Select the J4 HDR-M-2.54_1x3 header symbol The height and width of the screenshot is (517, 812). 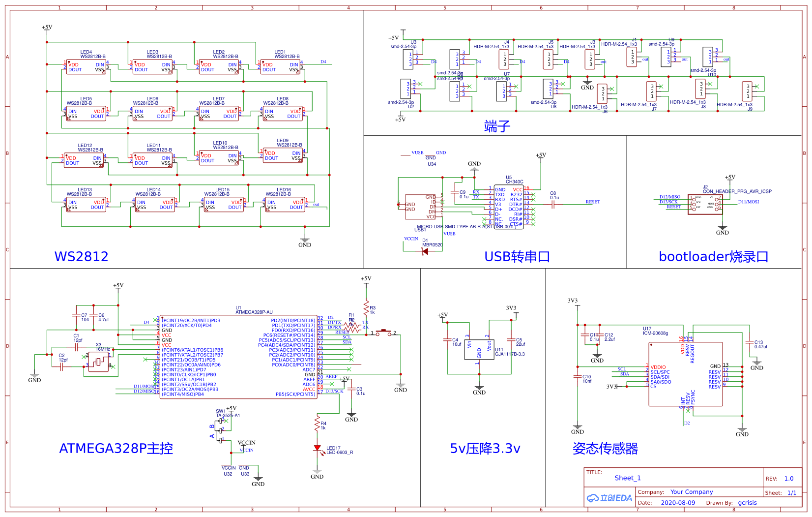[504, 59]
